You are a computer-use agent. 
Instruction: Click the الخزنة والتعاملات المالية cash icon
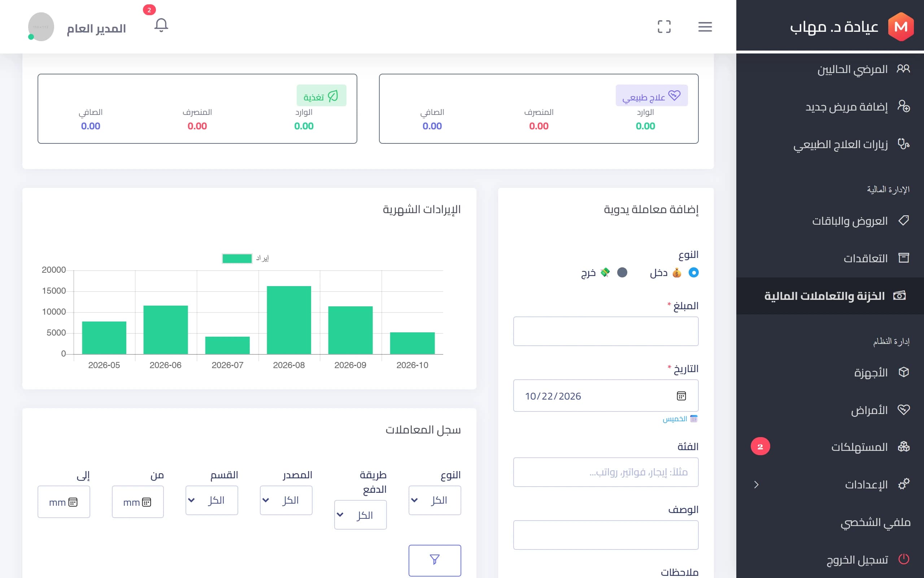click(x=899, y=296)
